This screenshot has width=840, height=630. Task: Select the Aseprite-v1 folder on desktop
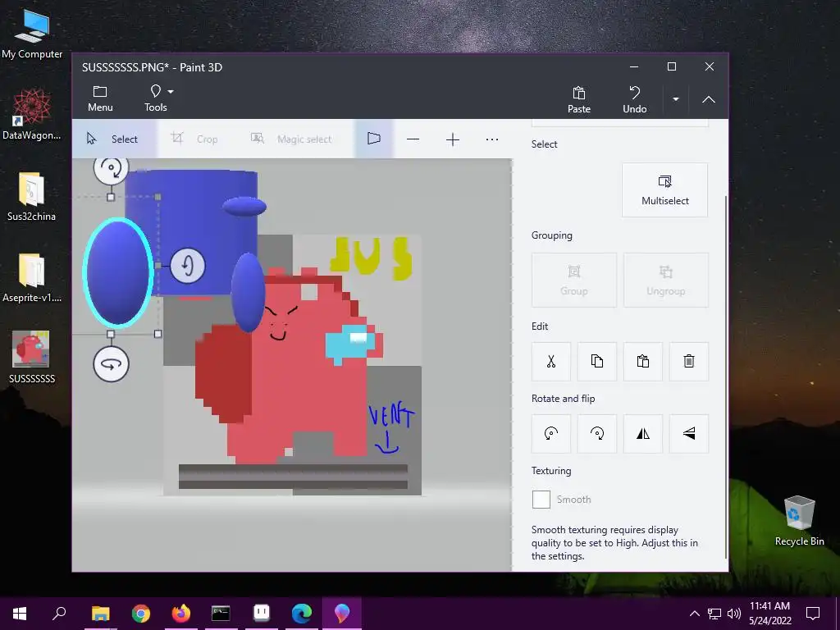pyautogui.click(x=32, y=277)
